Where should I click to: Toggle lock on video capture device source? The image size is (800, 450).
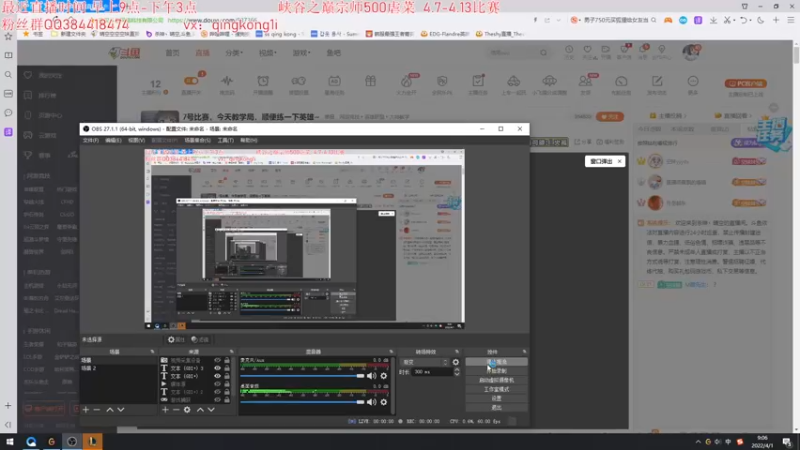click(227, 360)
